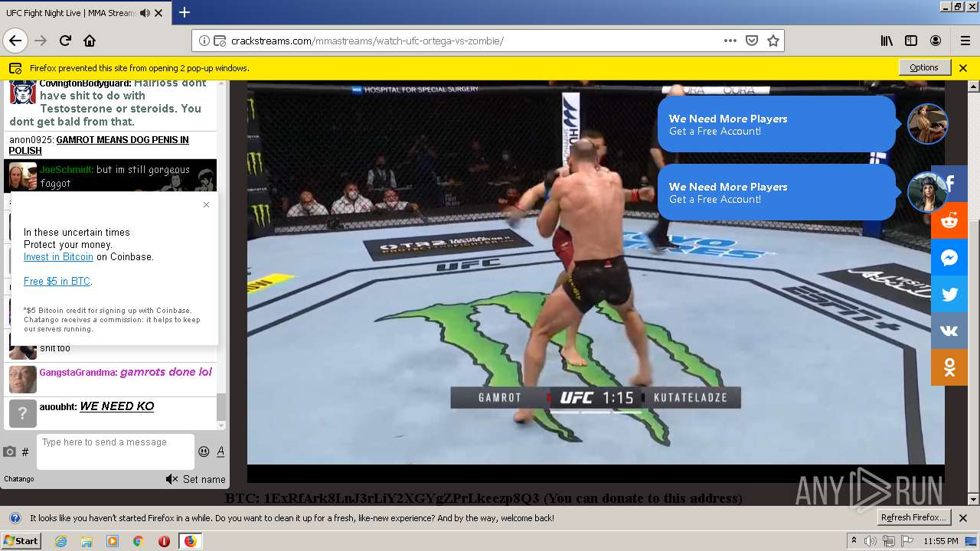Open pop-up blocker Options button
The height and width of the screenshot is (551, 980).
click(x=924, y=67)
